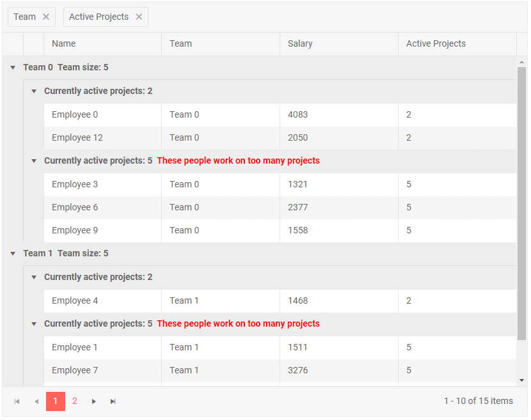Viewport: 531px width, 420px height.
Task: Collapse the Team 1 group
Action: click(x=13, y=254)
